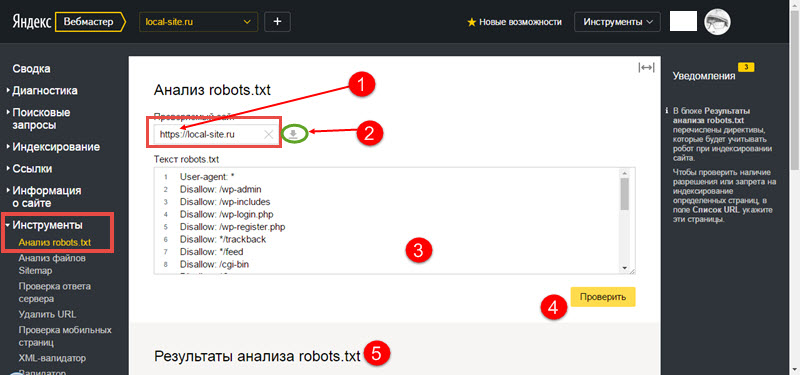Open Проверка мобильных страниц tool
Screen dimensions: 800x375
pyautogui.click(x=65, y=336)
